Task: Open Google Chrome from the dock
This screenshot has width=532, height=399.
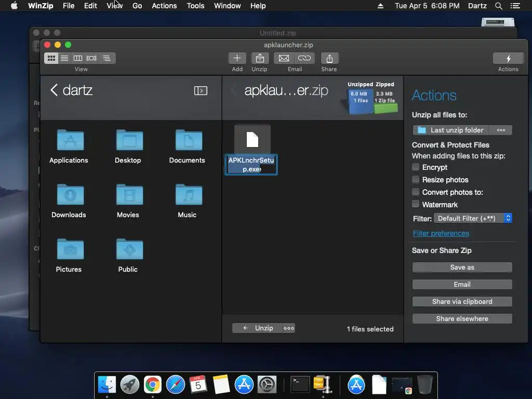Action: pyautogui.click(x=152, y=384)
